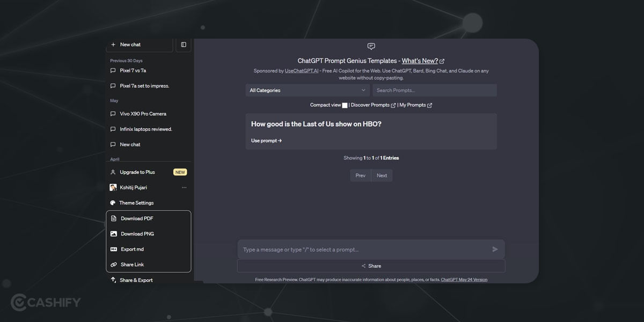Open Infinix laptops reviewed chat
The width and height of the screenshot is (644, 322).
coord(146,129)
